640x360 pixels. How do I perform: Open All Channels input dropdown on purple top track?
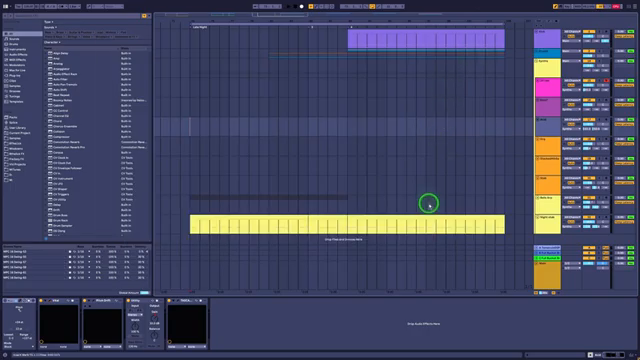pos(572,31)
